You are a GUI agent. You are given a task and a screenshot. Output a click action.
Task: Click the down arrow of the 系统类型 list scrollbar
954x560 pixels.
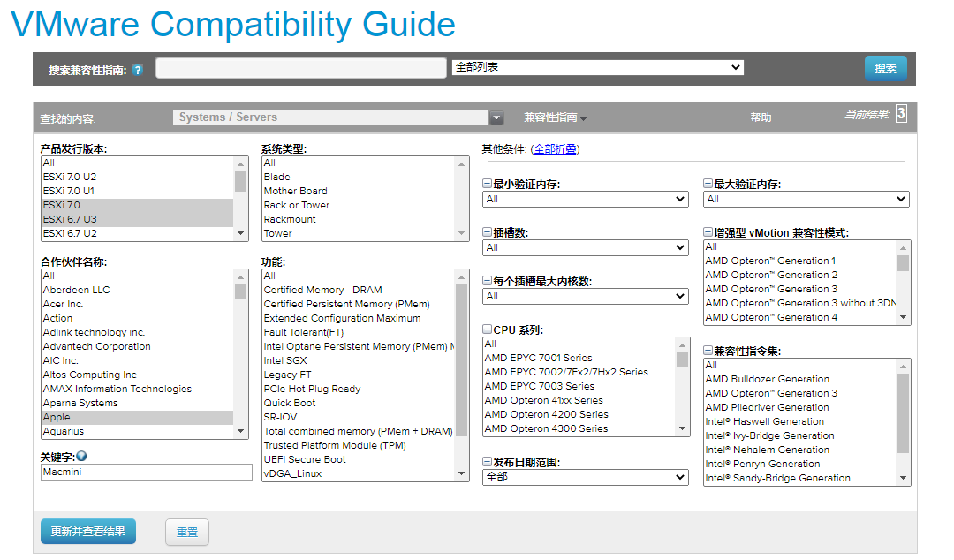[x=462, y=234]
